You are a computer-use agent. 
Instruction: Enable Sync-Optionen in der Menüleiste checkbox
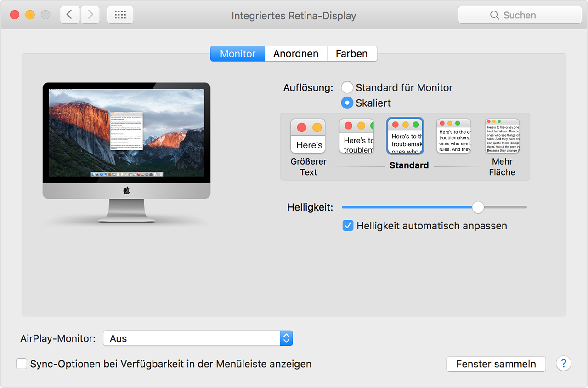[22, 364]
